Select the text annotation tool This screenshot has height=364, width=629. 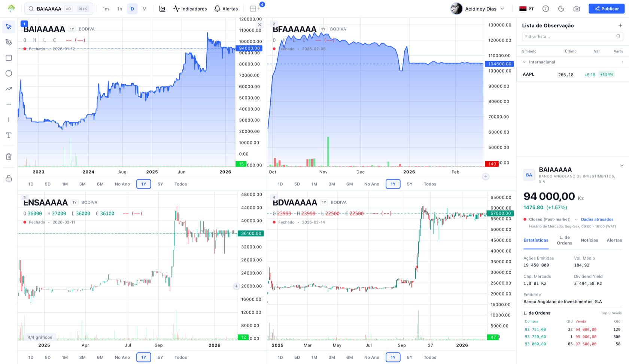pos(9,135)
